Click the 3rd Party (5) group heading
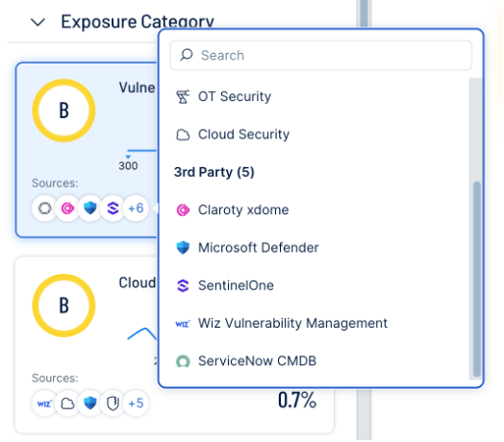The image size is (504, 442). click(x=214, y=172)
